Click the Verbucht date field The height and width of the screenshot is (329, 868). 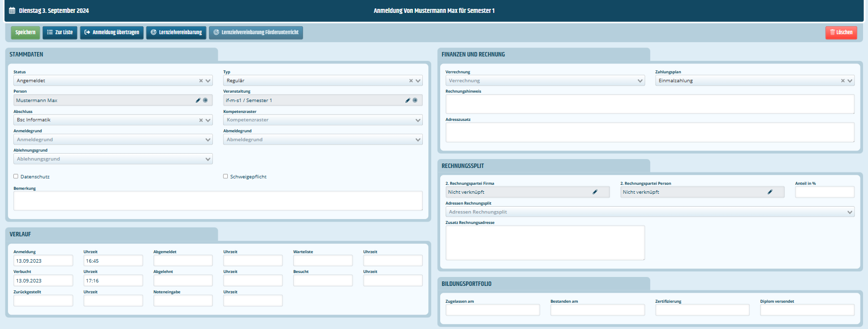pyautogui.click(x=43, y=280)
